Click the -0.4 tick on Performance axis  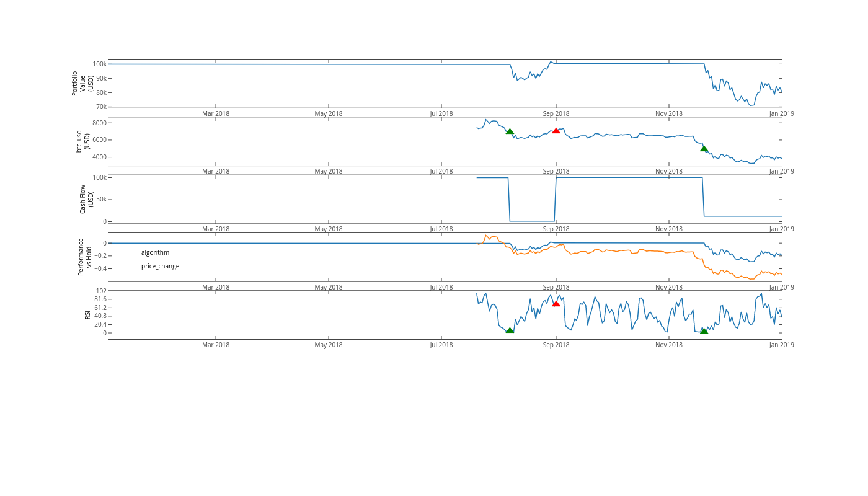click(97, 269)
